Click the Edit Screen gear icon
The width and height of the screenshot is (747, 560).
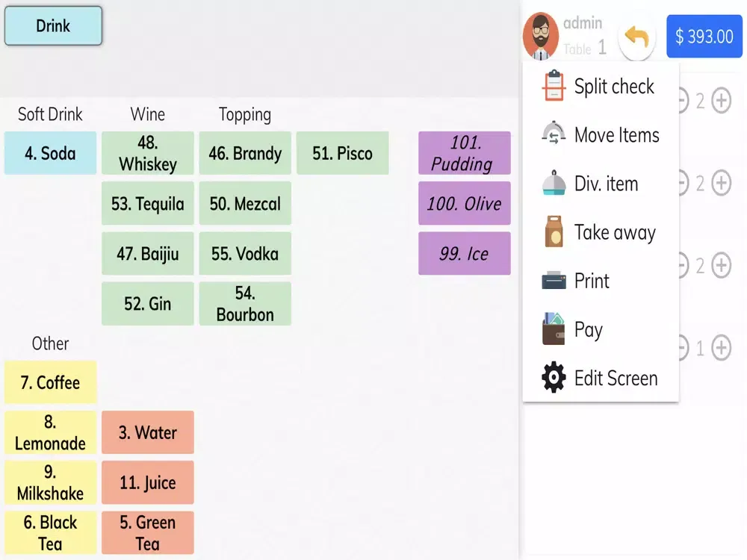click(554, 378)
